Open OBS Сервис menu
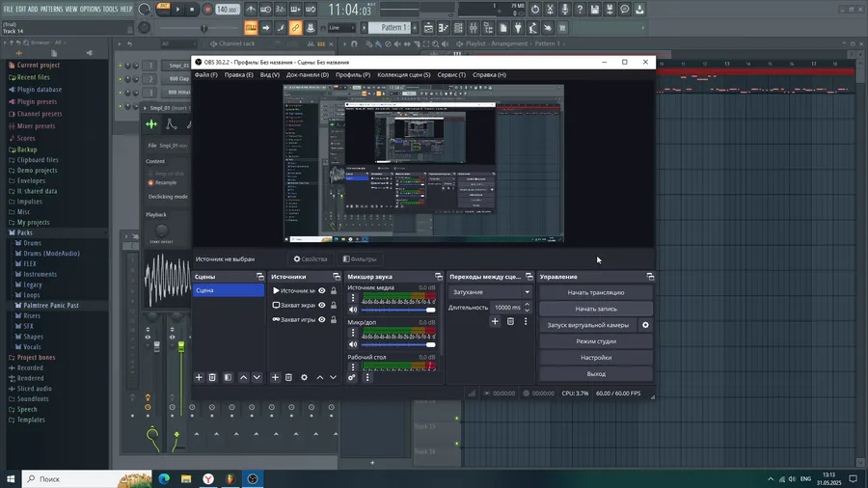Image resolution: width=868 pixels, height=488 pixels. tap(451, 74)
